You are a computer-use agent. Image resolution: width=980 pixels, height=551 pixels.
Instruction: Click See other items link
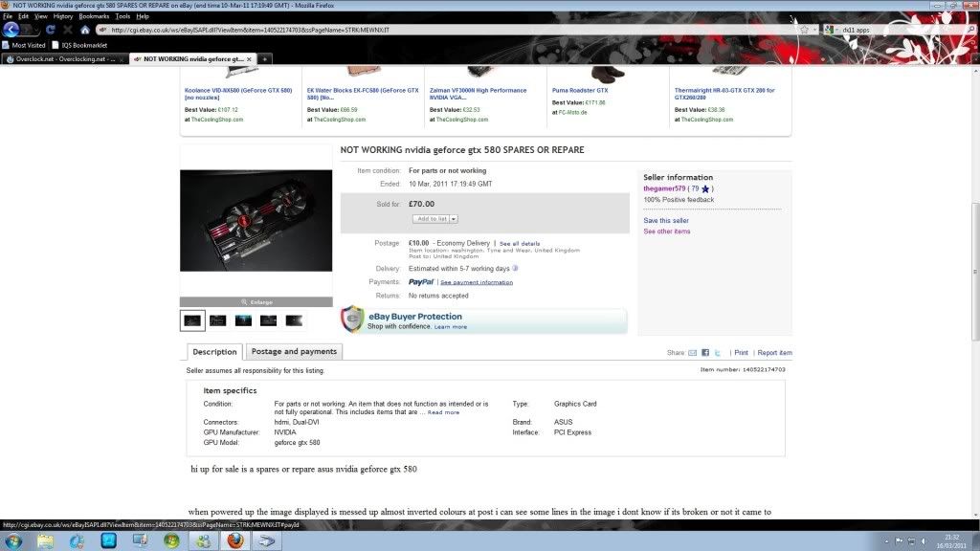(667, 231)
